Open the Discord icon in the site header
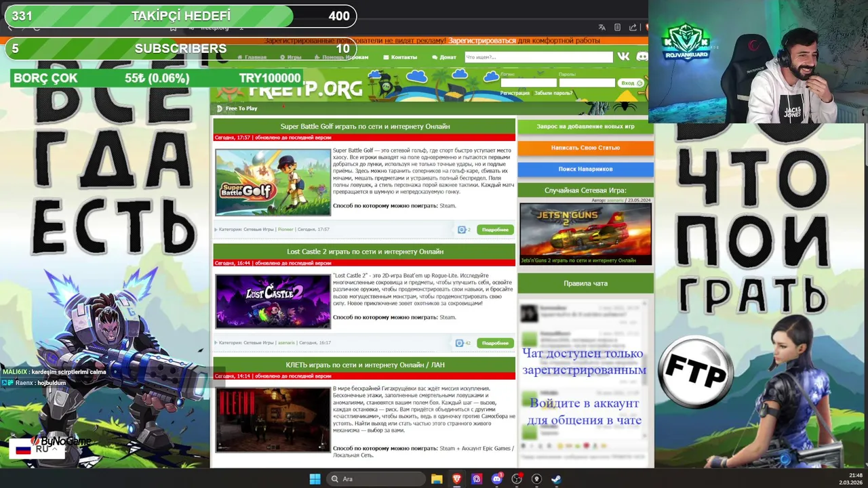868x488 pixels. coord(642,57)
